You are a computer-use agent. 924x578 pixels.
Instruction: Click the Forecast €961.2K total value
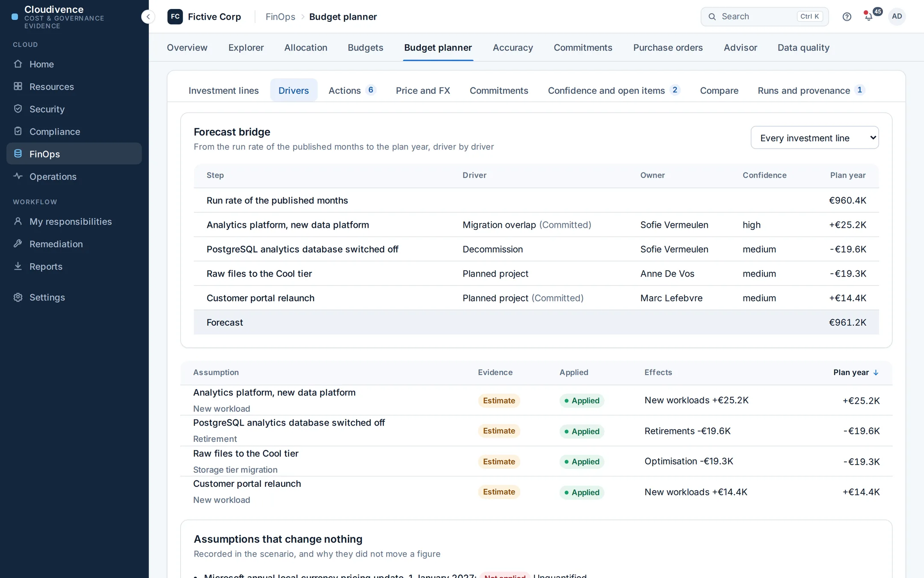coord(847,322)
